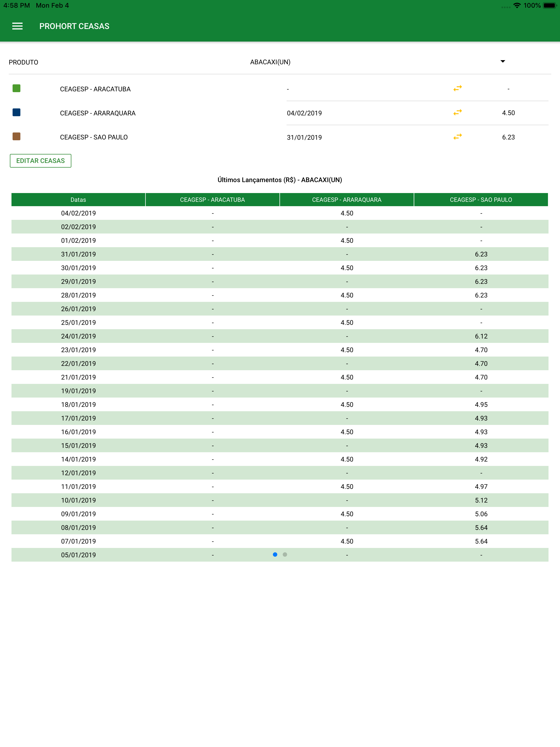560x747 pixels.
Task: Open the navigation hamburger menu
Action: (x=17, y=26)
